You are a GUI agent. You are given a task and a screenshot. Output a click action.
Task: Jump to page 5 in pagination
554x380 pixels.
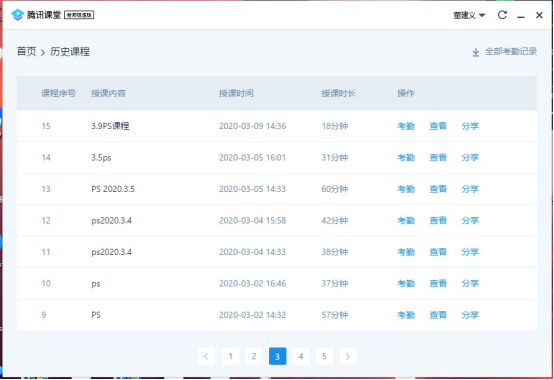tap(324, 356)
